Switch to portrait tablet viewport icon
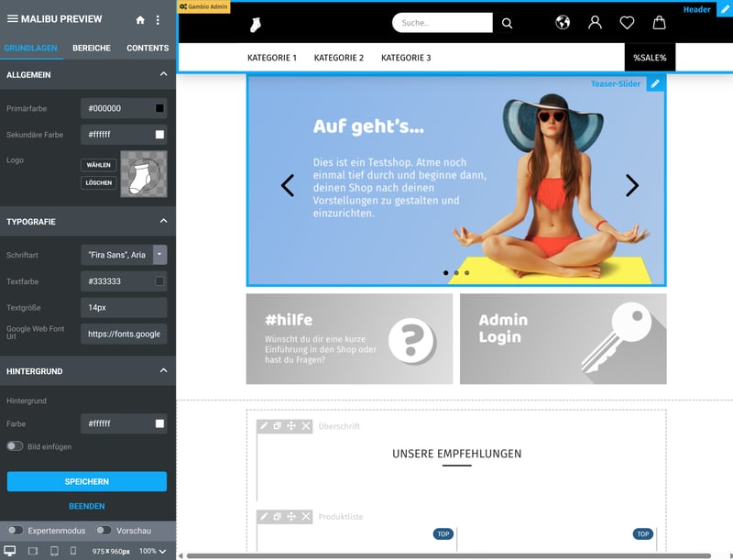Image resolution: width=733 pixels, height=560 pixels. coord(54,551)
